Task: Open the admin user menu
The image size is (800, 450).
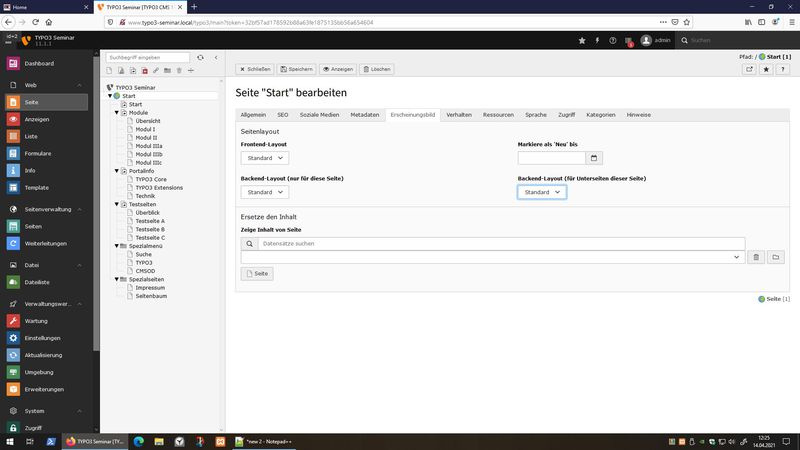Action: click(656, 40)
